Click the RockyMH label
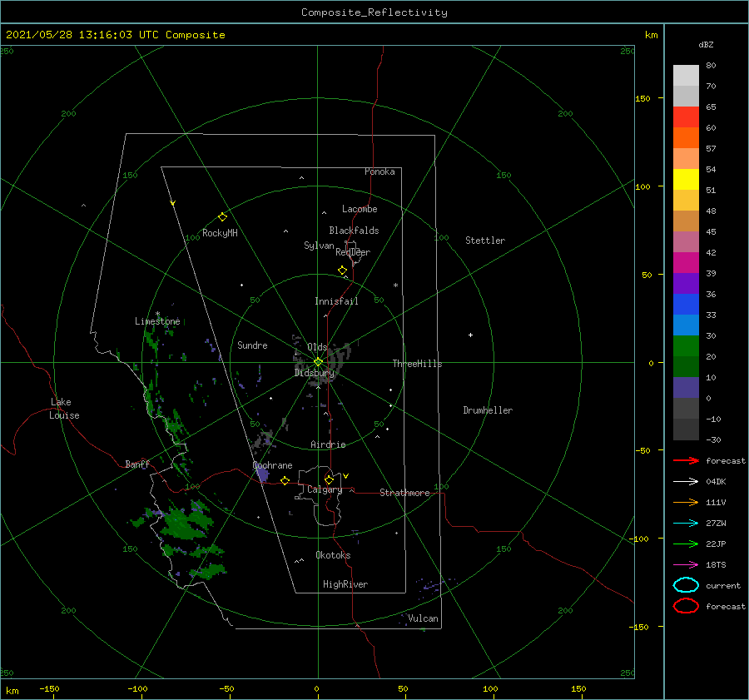The width and height of the screenshot is (749, 700). [220, 233]
